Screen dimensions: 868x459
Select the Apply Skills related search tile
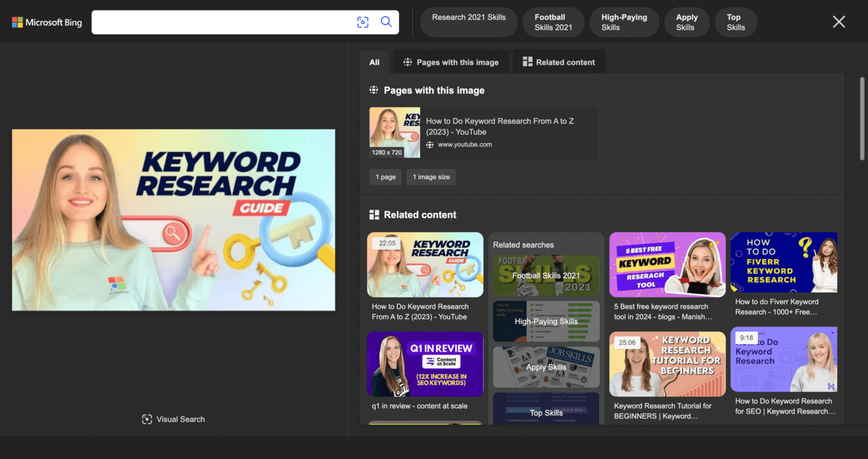[x=546, y=367]
